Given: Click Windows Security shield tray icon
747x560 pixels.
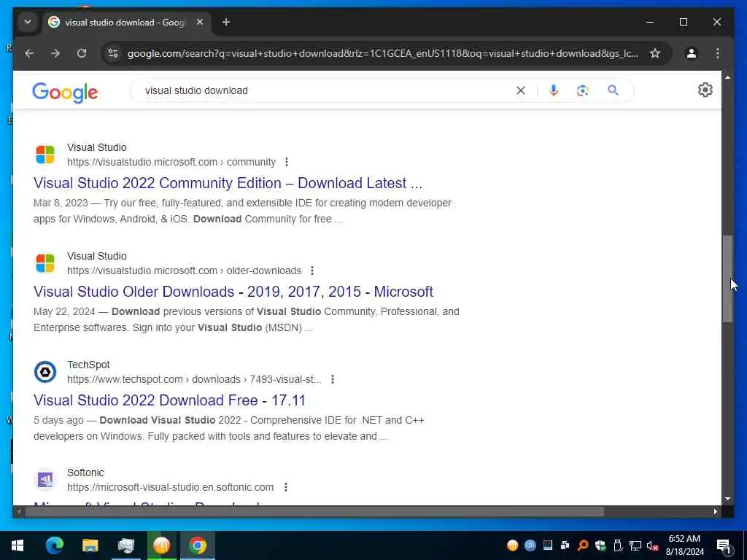Looking at the screenshot, I should pyautogui.click(x=600, y=545).
